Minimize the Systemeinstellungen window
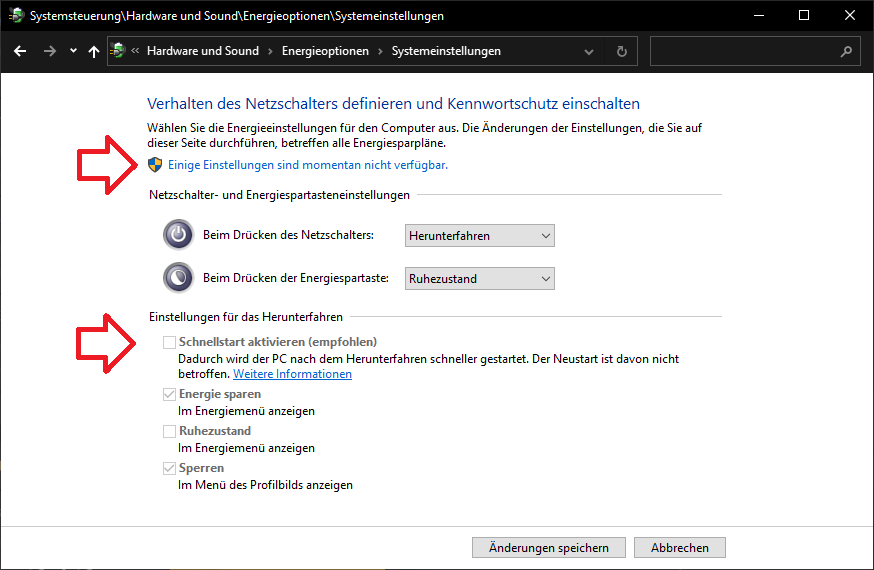The image size is (874, 570). click(759, 16)
